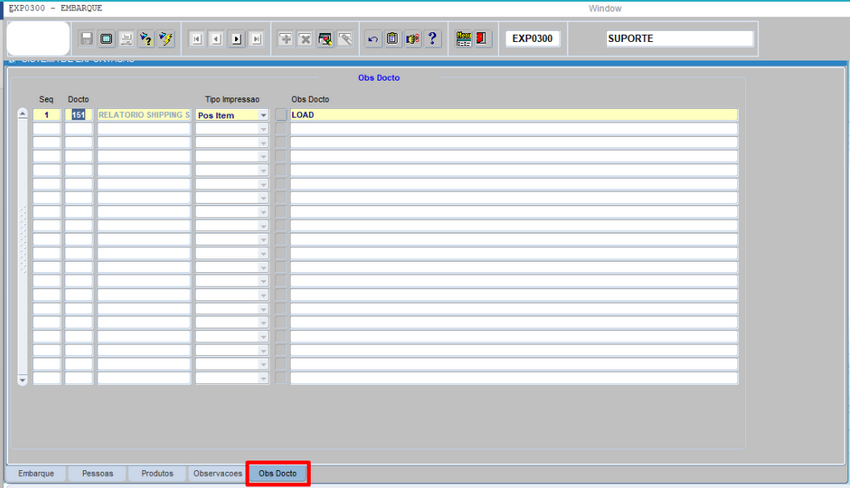
Task: Click small button beside LOAD field
Action: [x=281, y=116]
